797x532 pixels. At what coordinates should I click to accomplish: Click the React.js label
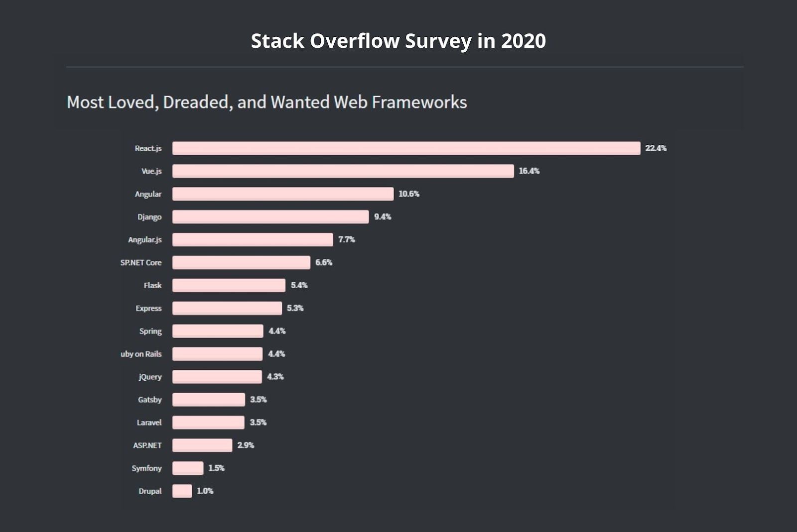pos(148,148)
